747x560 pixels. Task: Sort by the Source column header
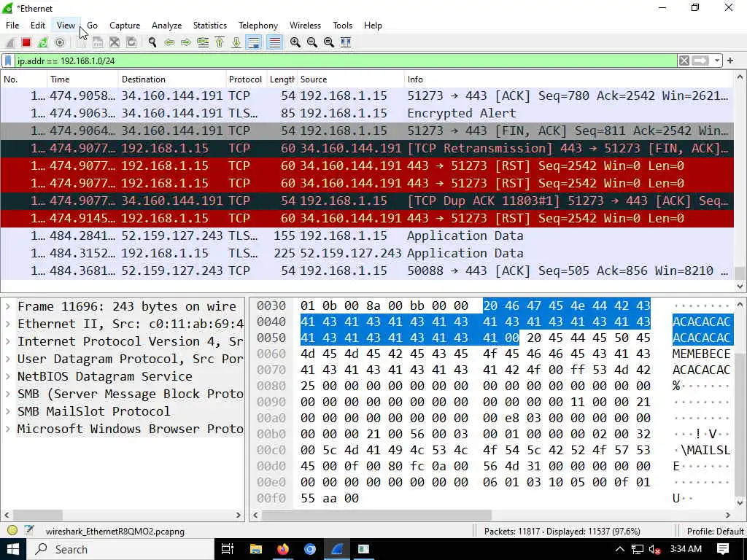pyautogui.click(x=350, y=79)
